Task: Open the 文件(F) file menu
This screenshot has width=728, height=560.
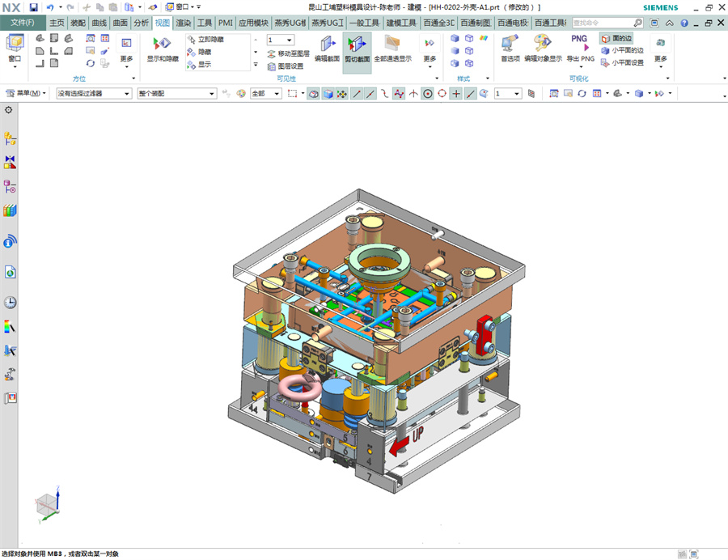Action: click(23, 23)
